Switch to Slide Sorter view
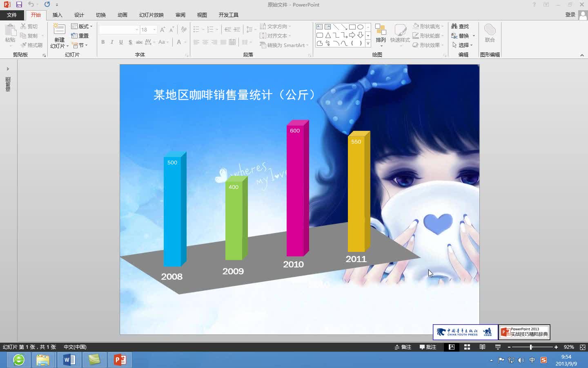The height and width of the screenshot is (368, 588). (x=467, y=347)
